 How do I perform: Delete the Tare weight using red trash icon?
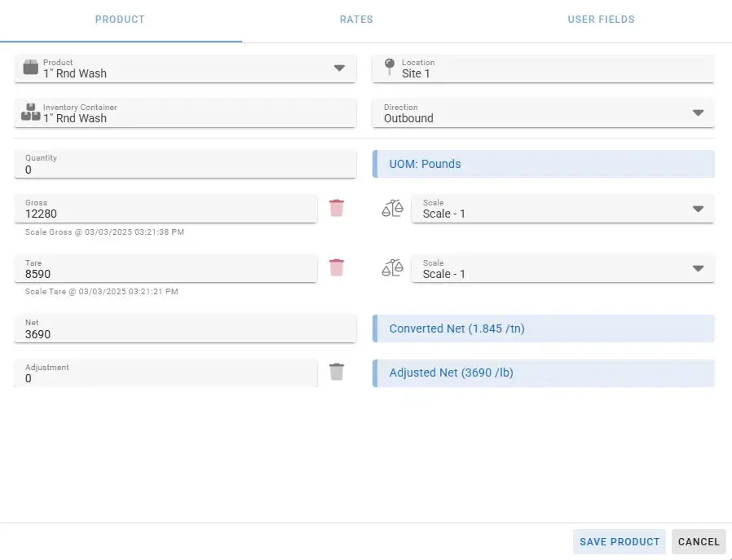point(337,268)
